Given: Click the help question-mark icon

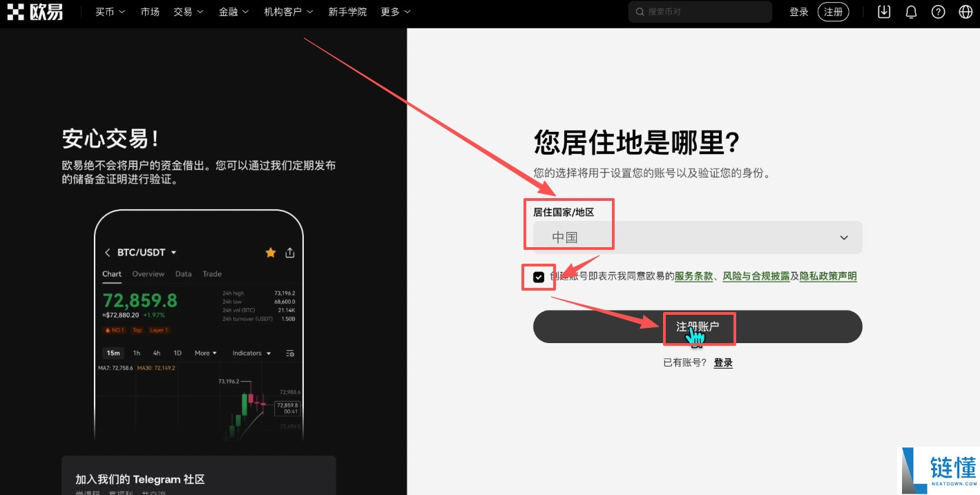Looking at the screenshot, I should click(x=937, y=11).
